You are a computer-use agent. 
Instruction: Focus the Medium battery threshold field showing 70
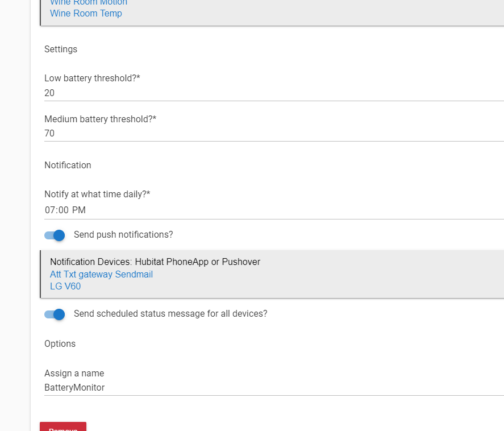[x=273, y=134]
